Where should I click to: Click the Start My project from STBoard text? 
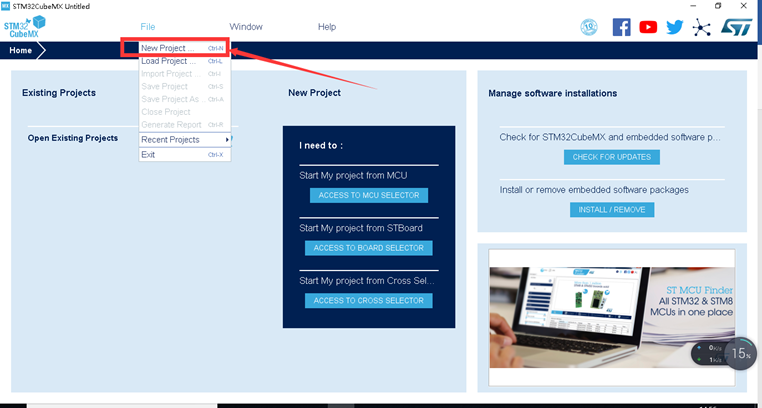coord(361,228)
